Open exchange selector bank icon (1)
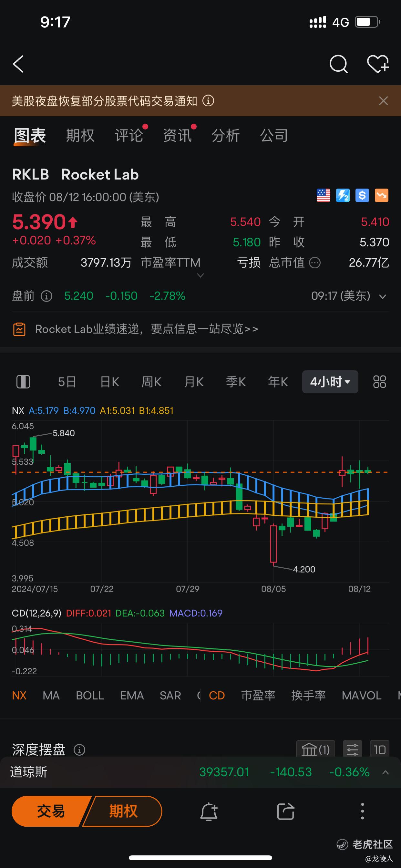 tap(315, 749)
